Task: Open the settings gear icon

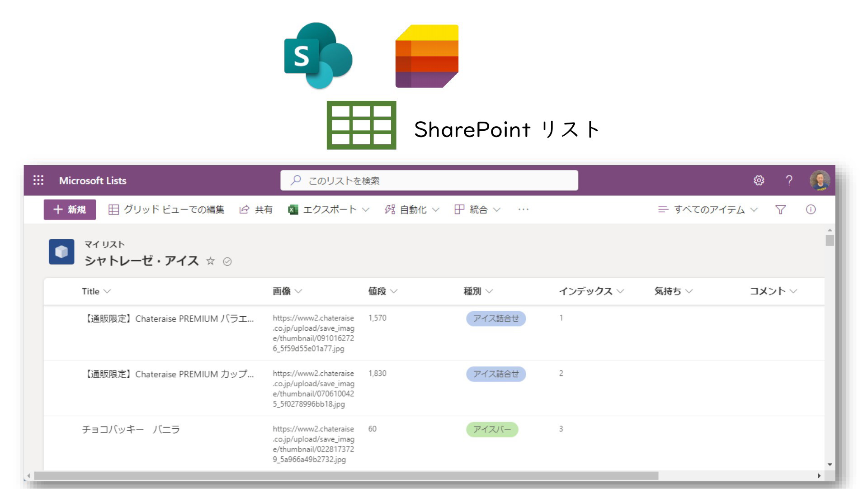Action: pos(759,180)
